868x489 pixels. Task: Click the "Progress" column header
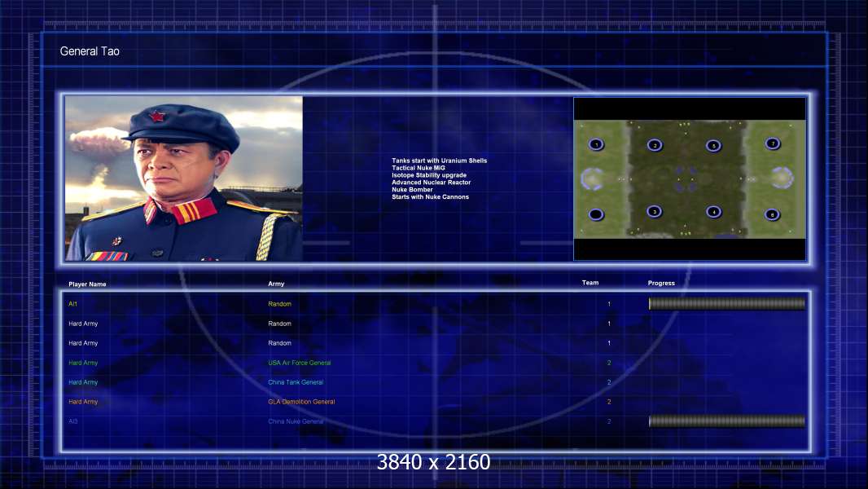pyautogui.click(x=661, y=283)
